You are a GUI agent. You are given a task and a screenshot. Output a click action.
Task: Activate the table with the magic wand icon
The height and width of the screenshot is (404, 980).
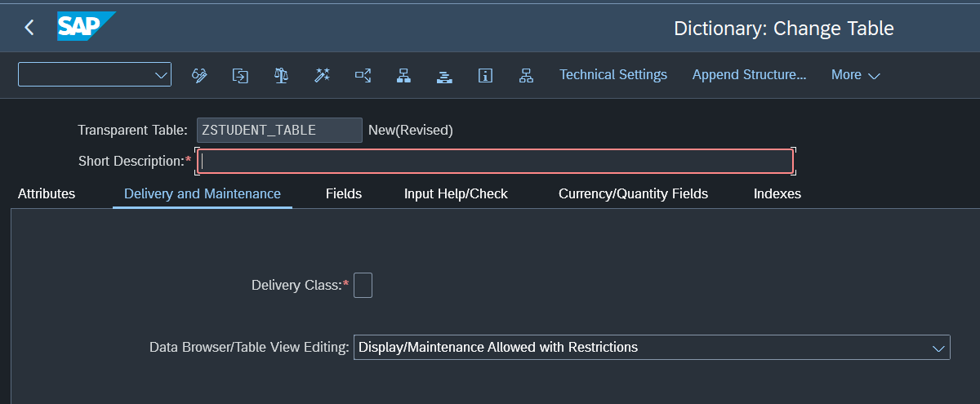(322, 75)
